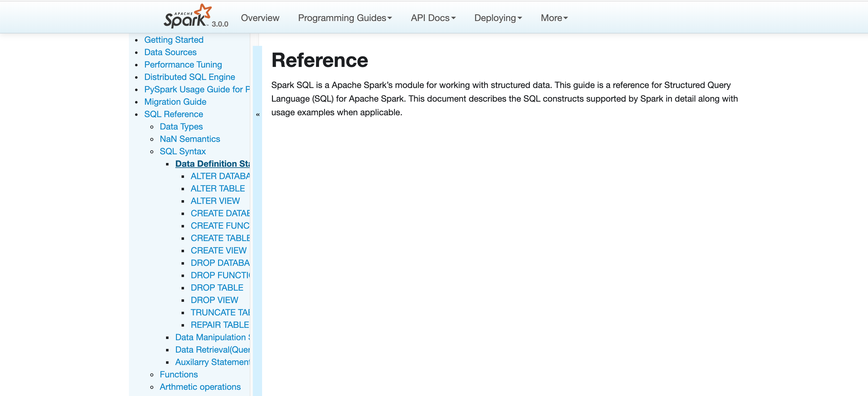Go to the Overview page

pyautogui.click(x=260, y=18)
